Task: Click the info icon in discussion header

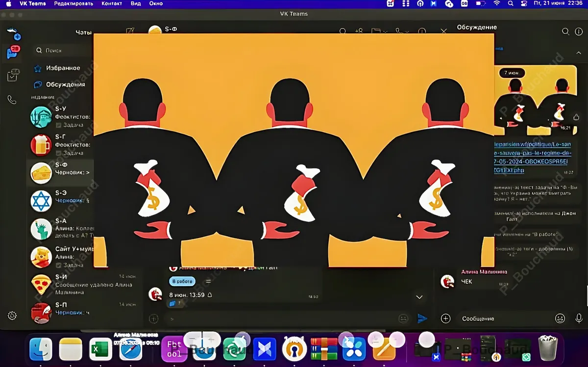Action: pyautogui.click(x=579, y=31)
